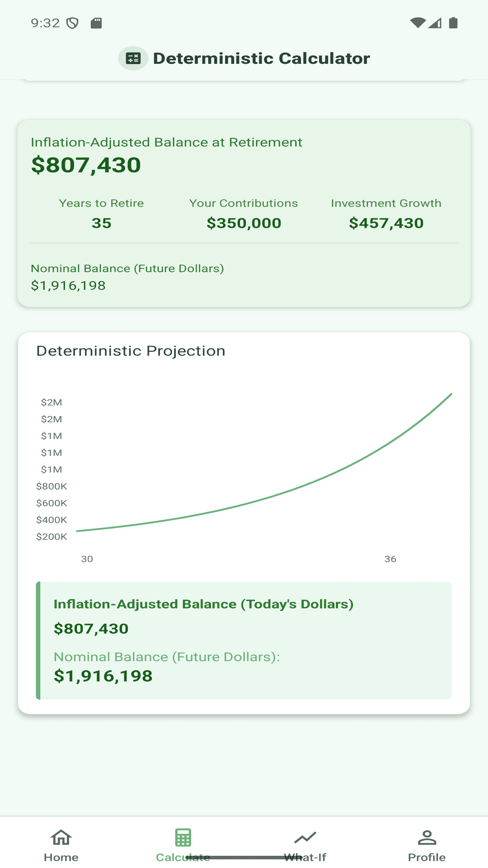488x868 pixels.
Task: Select the Your Contributions $350,000 value
Action: point(244,223)
